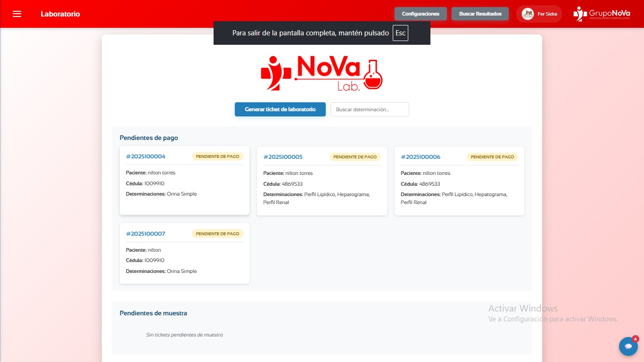Click Pendiente de Pago badge on ticket #2025100006
644x362 pixels.
click(x=492, y=157)
